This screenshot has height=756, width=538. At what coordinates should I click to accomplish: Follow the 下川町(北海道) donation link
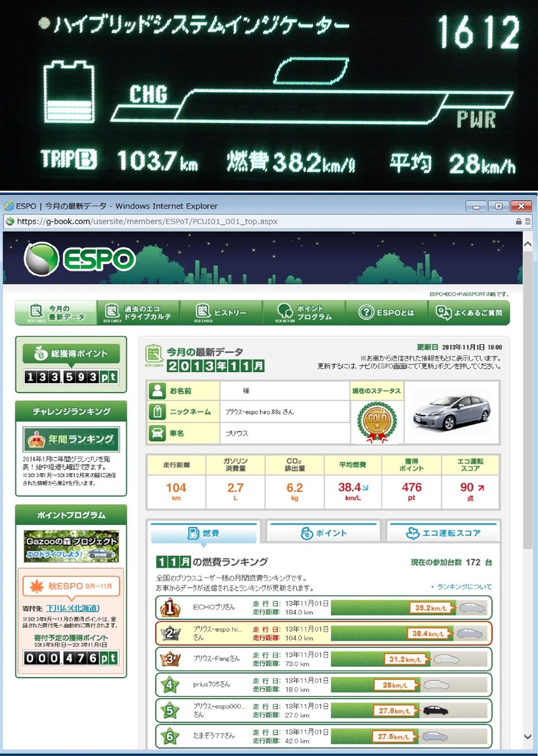pyautogui.click(x=73, y=608)
